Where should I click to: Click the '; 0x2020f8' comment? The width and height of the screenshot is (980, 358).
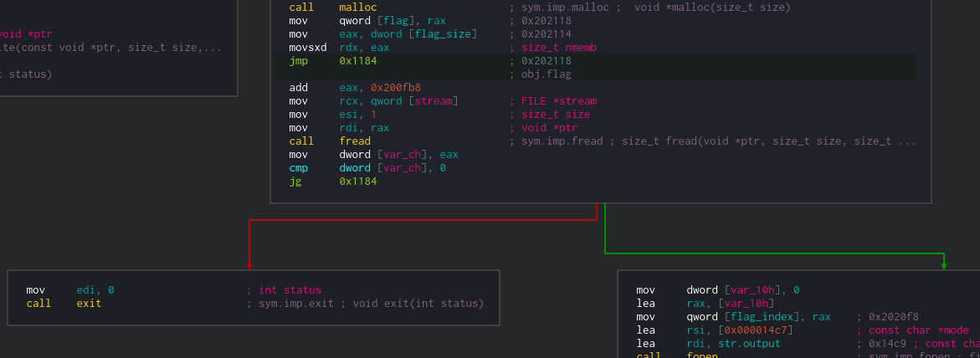tap(888, 317)
